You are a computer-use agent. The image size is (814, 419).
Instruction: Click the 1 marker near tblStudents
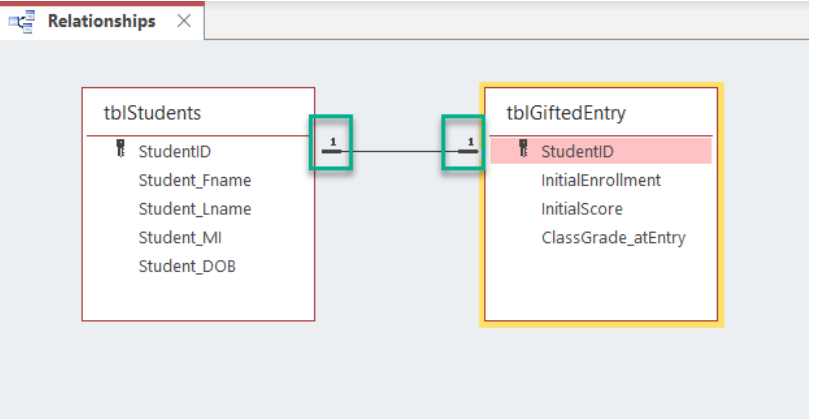pyautogui.click(x=333, y=142)
